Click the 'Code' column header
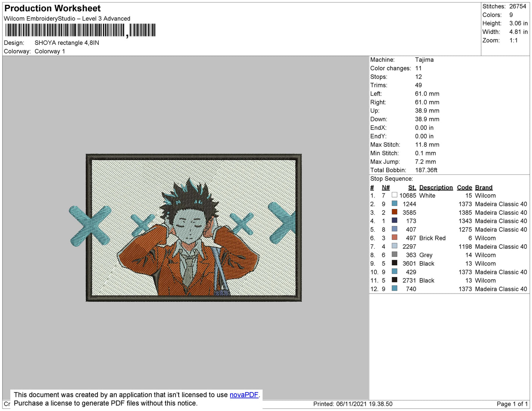Image resolution: width=532 pixels, height=411 pixels. coord(464,187)
